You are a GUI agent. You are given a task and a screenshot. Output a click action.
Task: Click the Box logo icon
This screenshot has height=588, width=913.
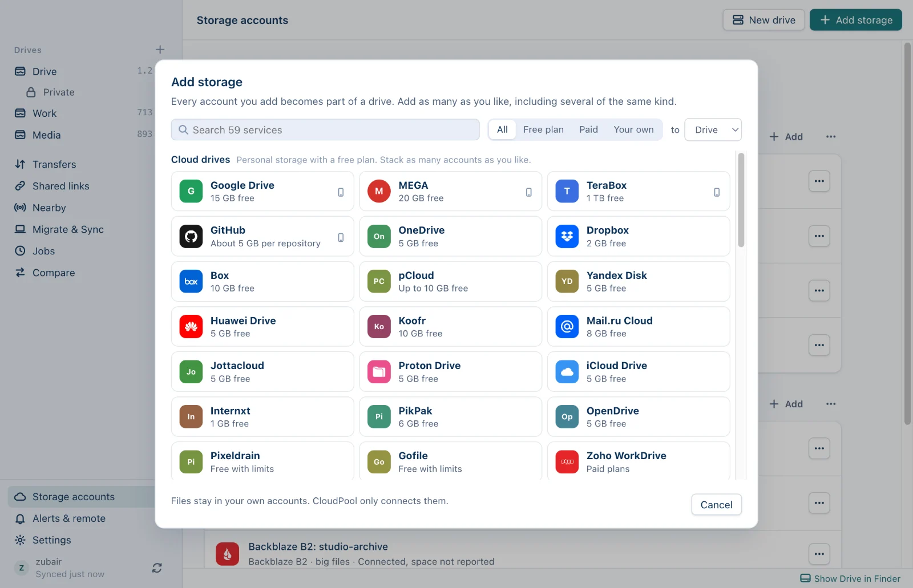(x=191, y=281)
